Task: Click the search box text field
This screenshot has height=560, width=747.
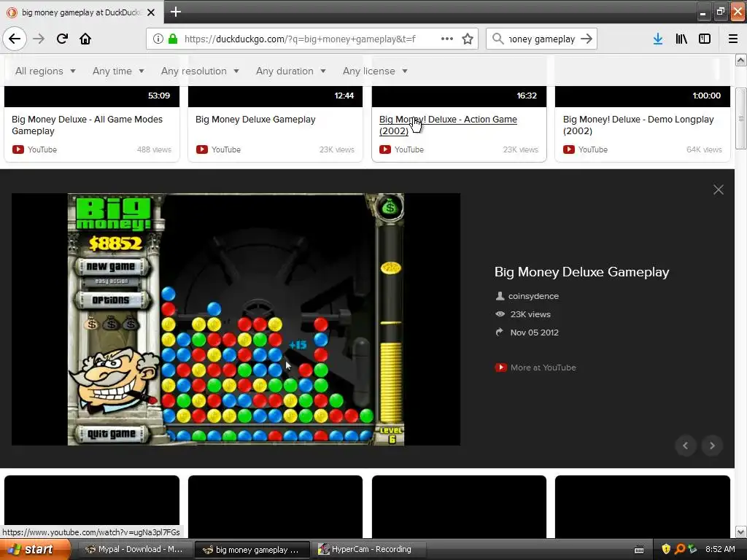Action: pos(542,39)
